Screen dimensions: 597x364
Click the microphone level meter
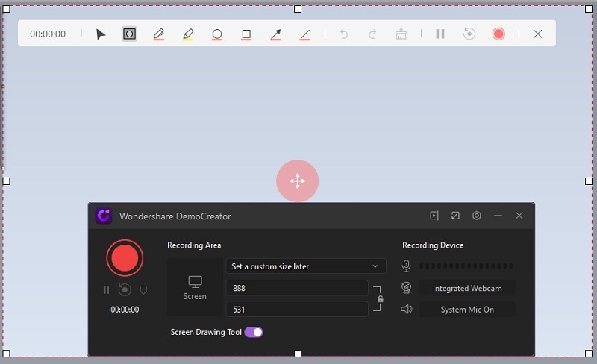(466, 266)
